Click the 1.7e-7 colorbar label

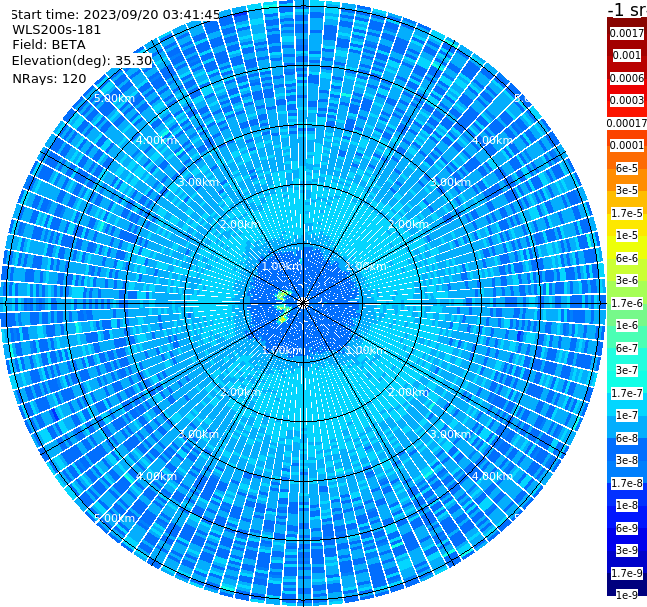pyautogui.click(x=627, y=393)
